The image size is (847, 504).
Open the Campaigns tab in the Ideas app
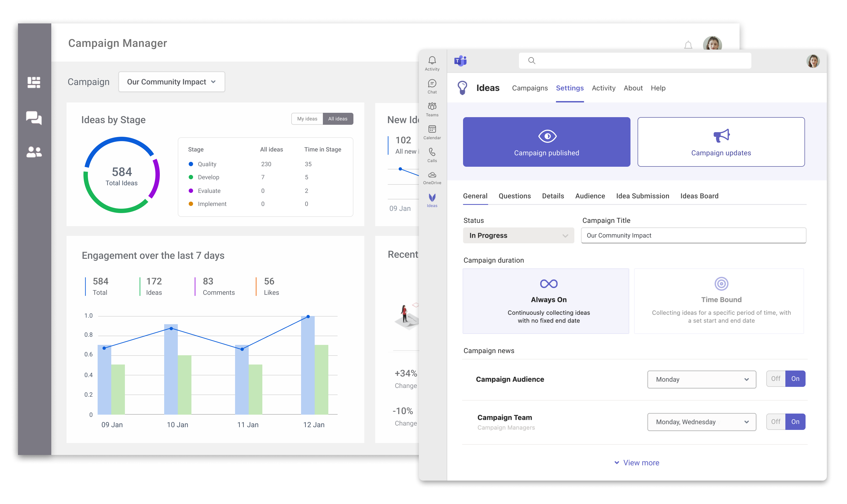pyautogui.click(x=529, y=88)
